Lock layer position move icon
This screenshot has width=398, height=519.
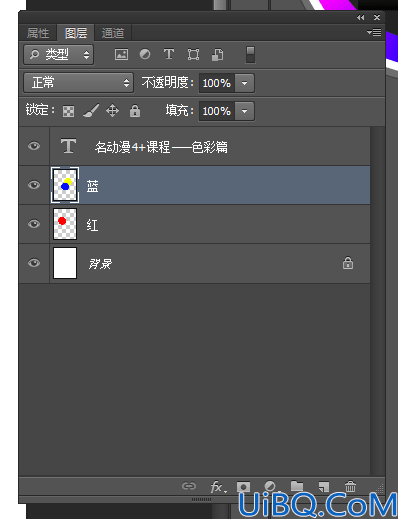pos(112,111)
